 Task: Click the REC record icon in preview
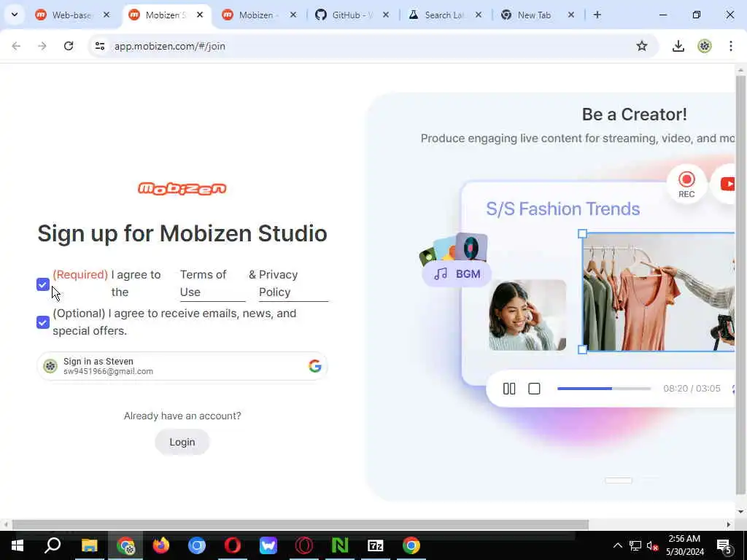point(686,184)
